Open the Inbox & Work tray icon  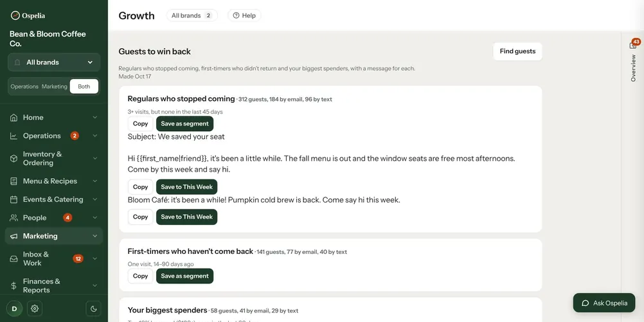coord(13,259)
